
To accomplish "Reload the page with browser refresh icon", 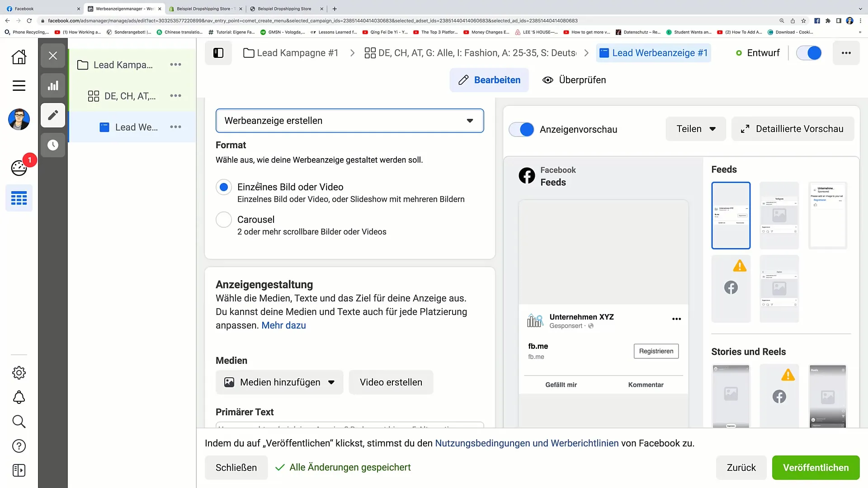I will click(29, 21).
